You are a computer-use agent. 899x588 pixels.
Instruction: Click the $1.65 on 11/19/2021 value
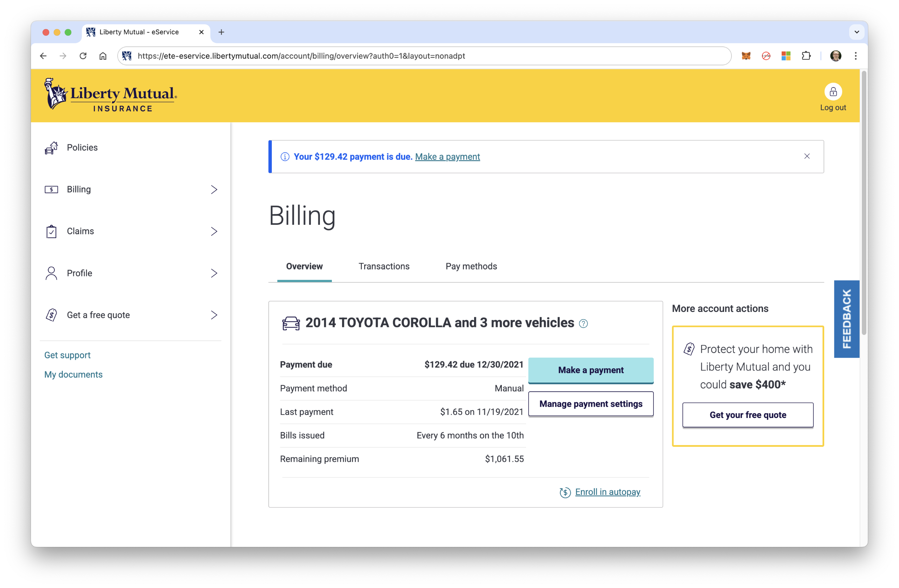click(481, 412)
